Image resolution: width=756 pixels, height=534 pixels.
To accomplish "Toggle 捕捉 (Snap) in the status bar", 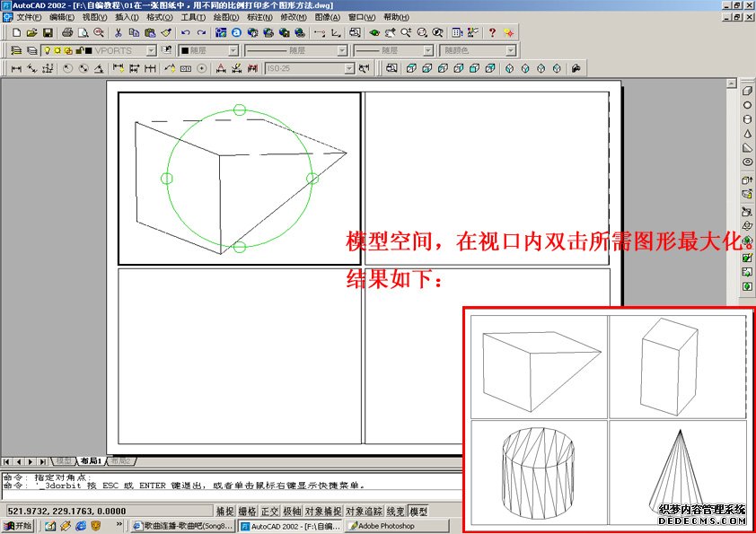I will pyautogui.click(x=224, y=512).
